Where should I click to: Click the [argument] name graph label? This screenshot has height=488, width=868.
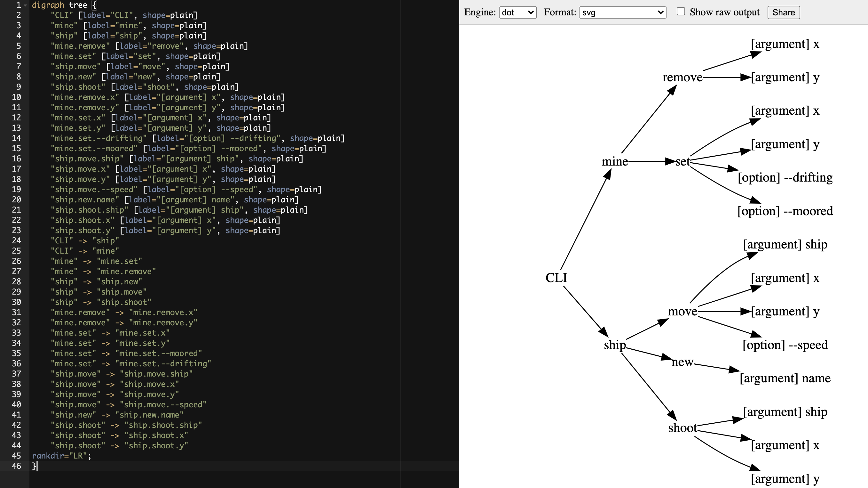pyautogui.click(x=785, y=378)
